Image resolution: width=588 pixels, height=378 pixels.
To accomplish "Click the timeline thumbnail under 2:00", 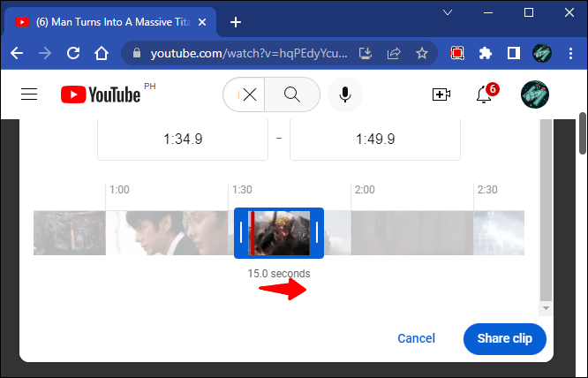I will point(412,233).
